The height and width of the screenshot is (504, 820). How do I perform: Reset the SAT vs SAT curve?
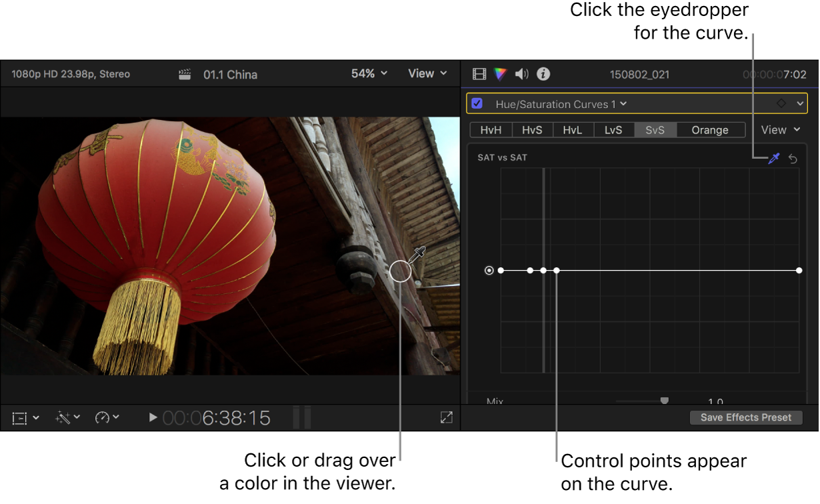tap(793, 158)
